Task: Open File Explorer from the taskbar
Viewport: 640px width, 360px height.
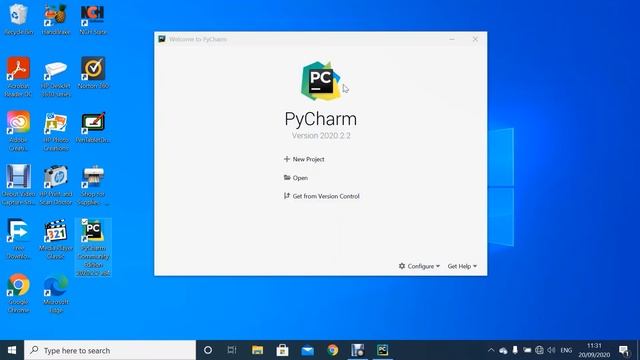Action: pos(257,350)
